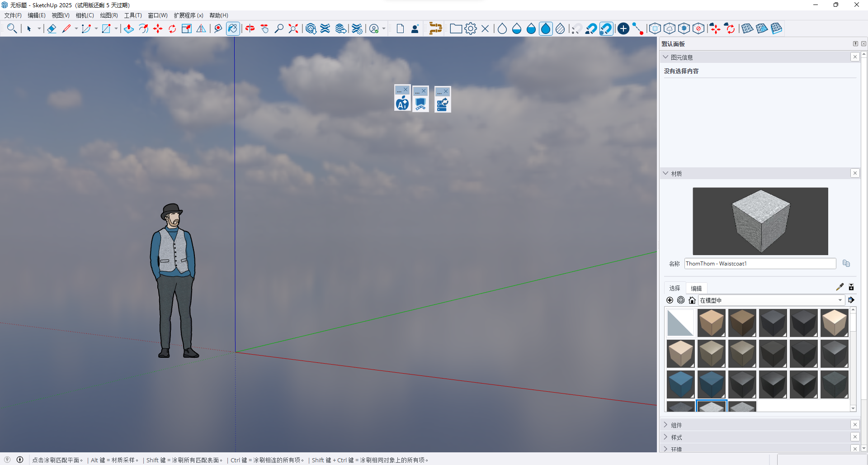Click the material name input field
This screenshot has height=465, width=868.
click(x=759, y=264)
